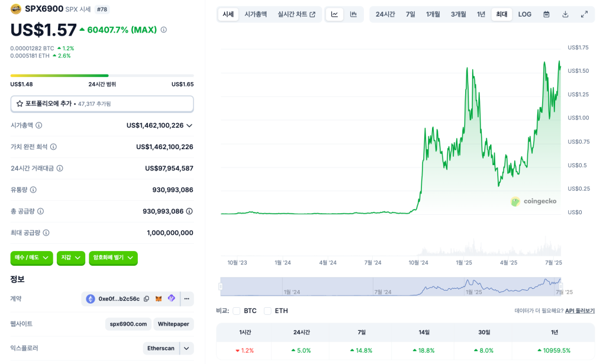Toggle LOG scale on the chart
The width and height of the screenshot is (606, 364).
[x=524, y=14]
